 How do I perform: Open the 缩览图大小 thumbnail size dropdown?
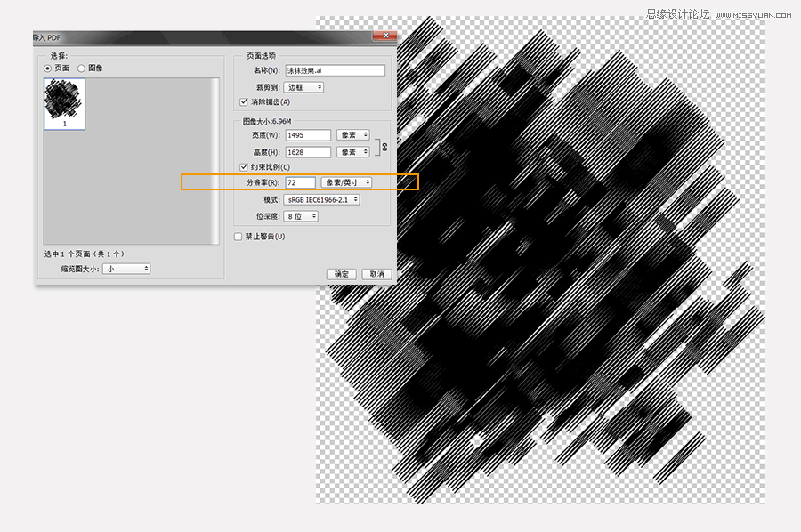(126, 269)
